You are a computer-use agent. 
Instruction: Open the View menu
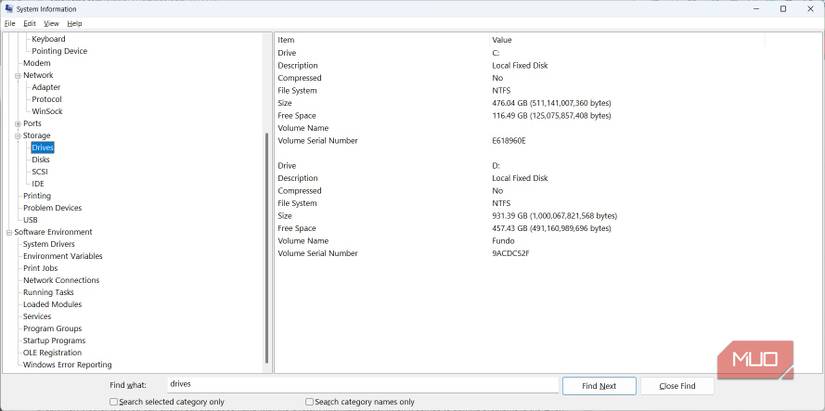pyautogui.click(x=51, y=24)
